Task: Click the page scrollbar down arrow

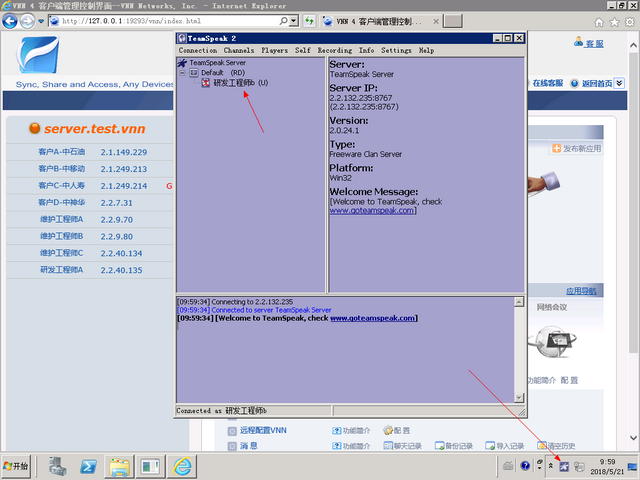Action: [x=633, y=438]
